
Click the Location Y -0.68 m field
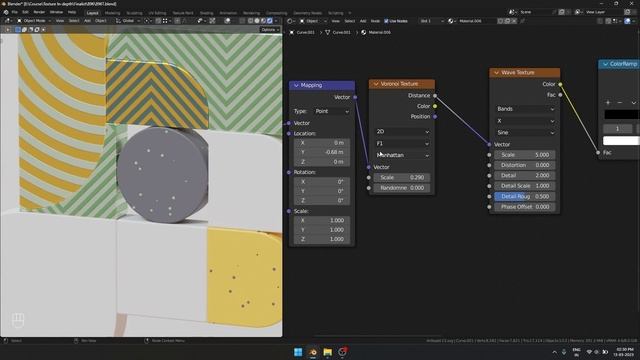pyautogui.click(x=322, y=152)
